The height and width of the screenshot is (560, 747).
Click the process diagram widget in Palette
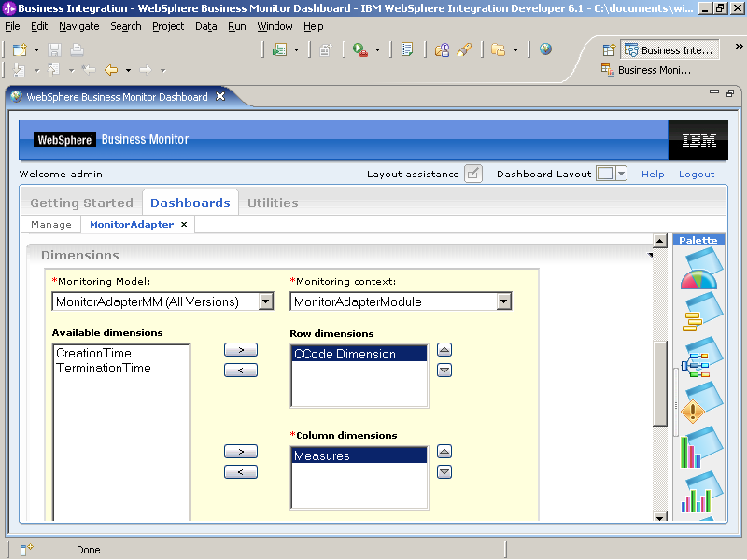pyautogui.click(x=700, y=358)
